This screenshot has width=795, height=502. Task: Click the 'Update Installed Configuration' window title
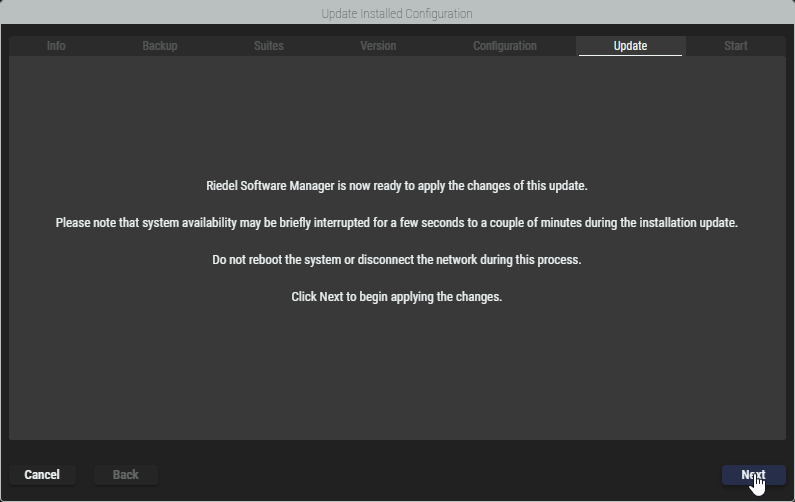click(x=397, y=14)
